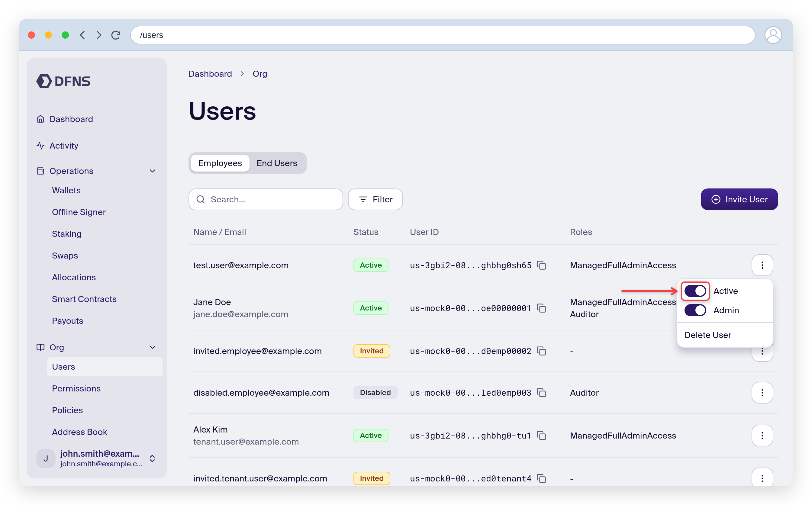Copy user ID for disabled.employee@example.com

click(x=541, y=393)
